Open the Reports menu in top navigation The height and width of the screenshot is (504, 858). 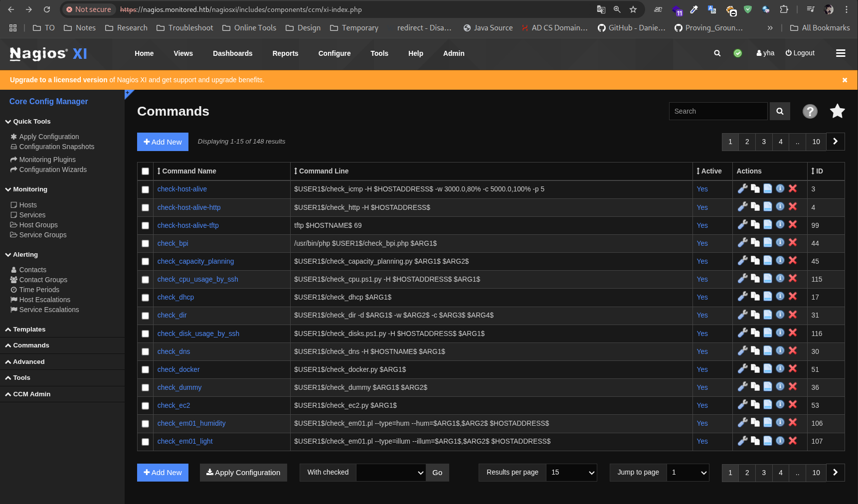[x=285, y=53]
